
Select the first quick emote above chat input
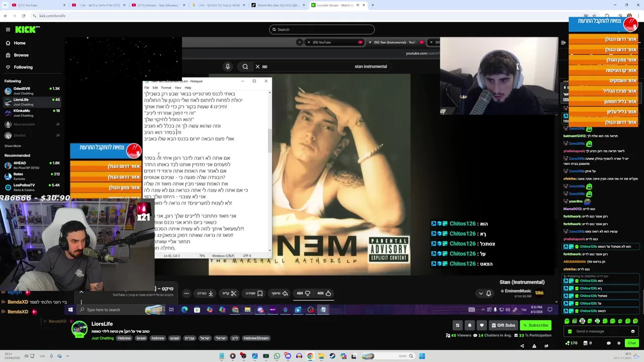click(567, 321)
